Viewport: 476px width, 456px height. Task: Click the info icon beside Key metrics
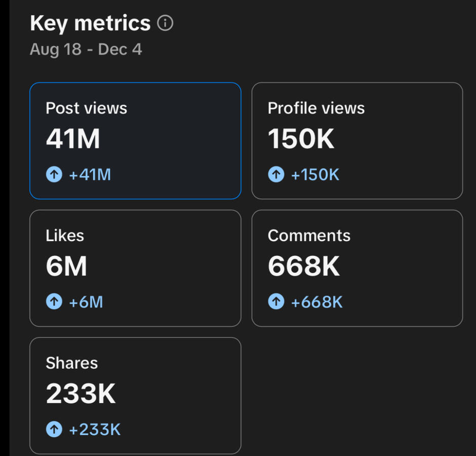coord(165,23)
